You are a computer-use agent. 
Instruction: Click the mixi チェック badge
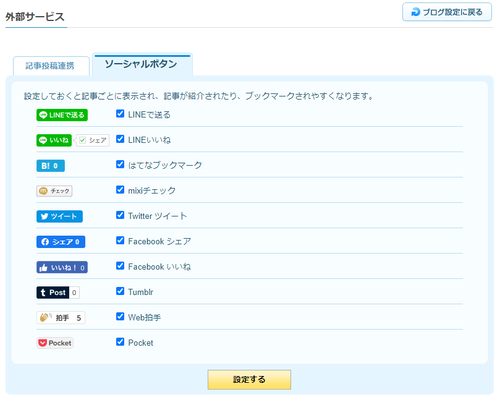click(54, 191)
